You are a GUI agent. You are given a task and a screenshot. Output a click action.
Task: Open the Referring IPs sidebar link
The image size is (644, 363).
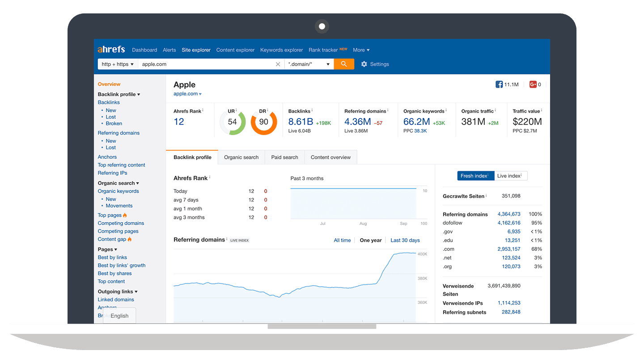(x=113, y=173)
